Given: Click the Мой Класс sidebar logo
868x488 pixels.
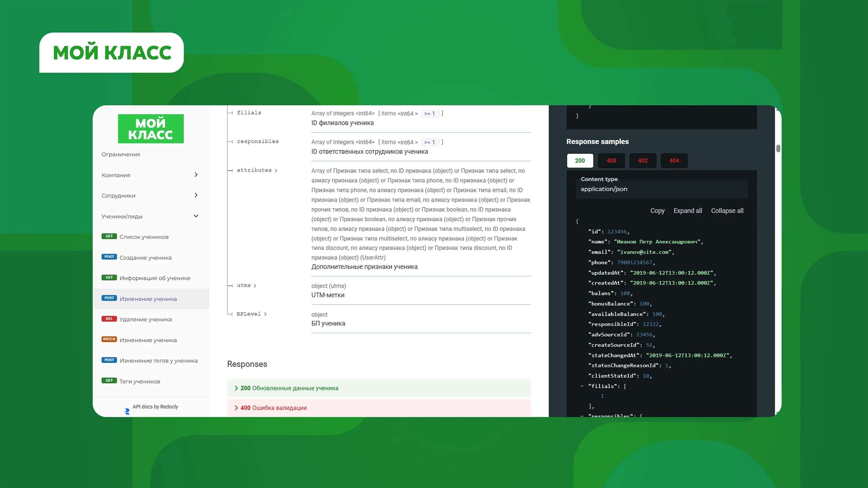Looking at the screenshot, I should click(151, 129).
